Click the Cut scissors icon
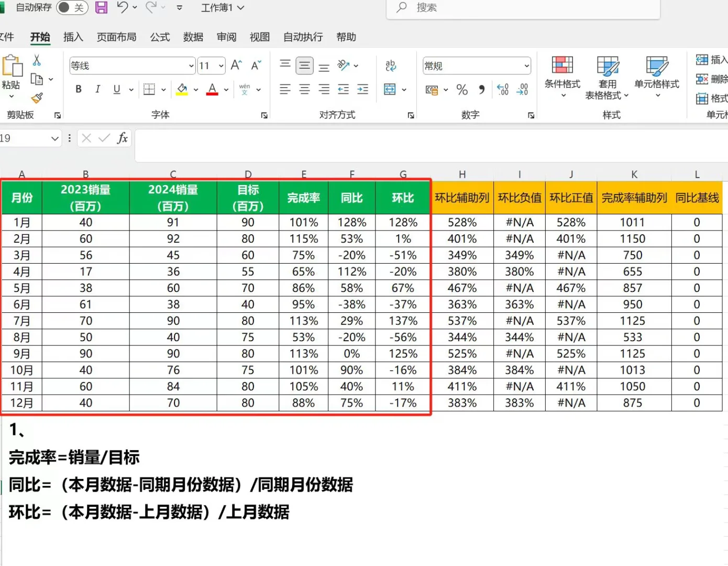This screenshot has width=728, height=566. tap(37, 60)
